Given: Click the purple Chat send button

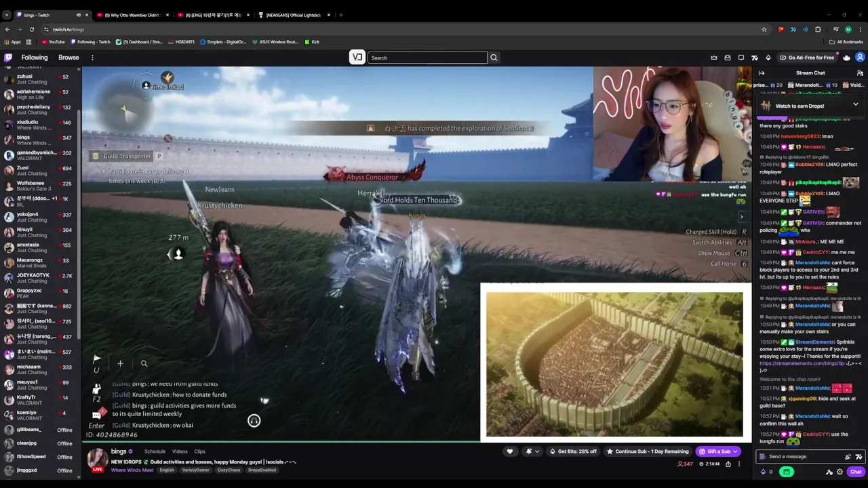Looking at the screenshot, I should 856,472.
